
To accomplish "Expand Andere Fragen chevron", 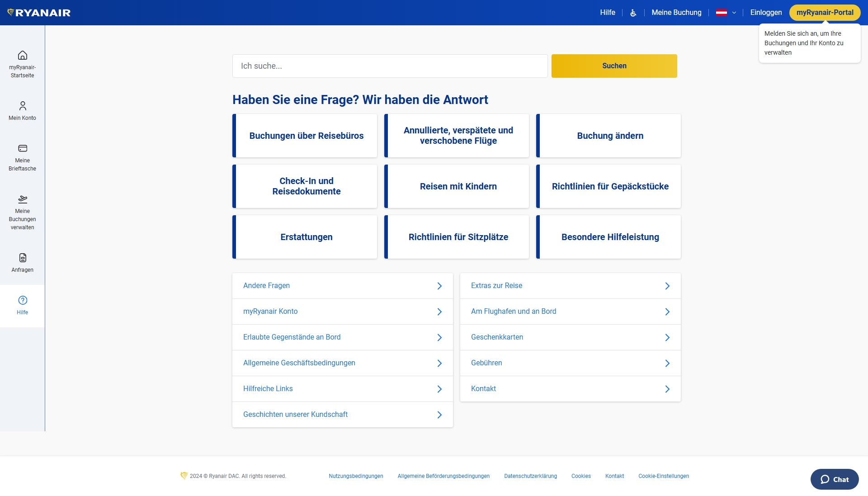I will point(439,286).
